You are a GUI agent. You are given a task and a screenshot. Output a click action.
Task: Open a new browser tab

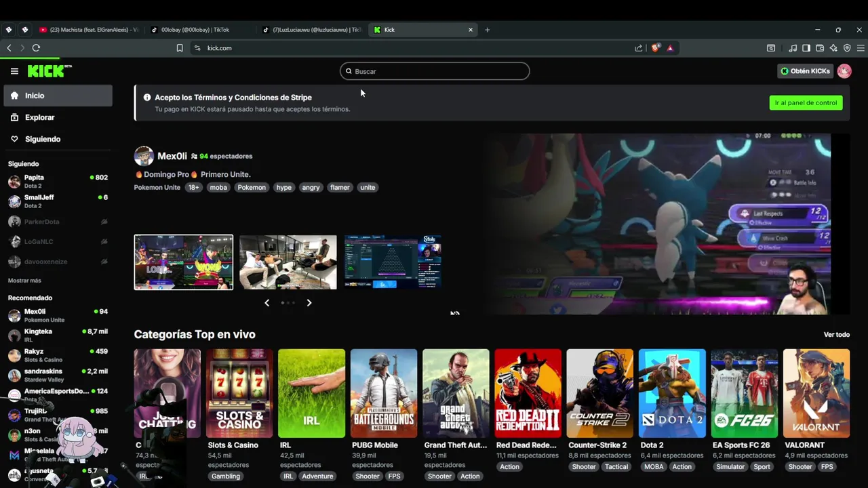(x=487, y=30)
